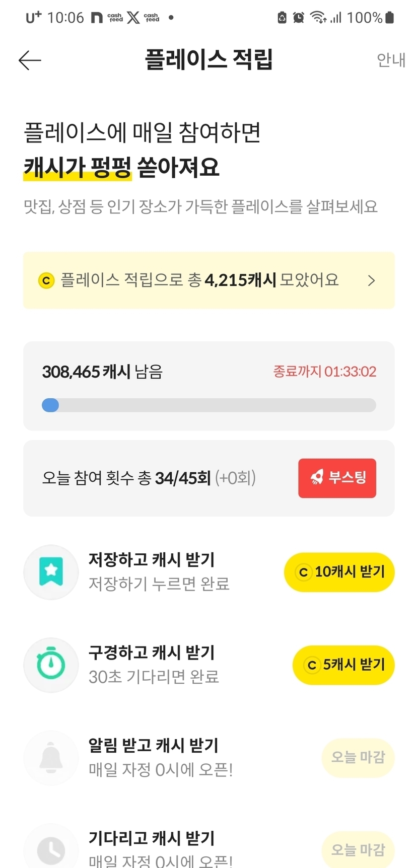418x868 pixels.
Task: Tap the rocket icon on 부스팅
Action: (317, 477)
